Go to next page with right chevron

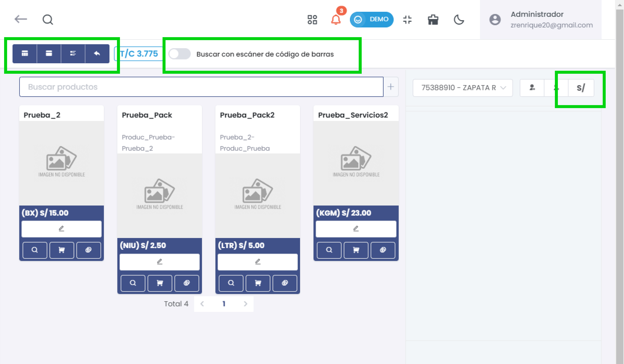coord(245,304)
